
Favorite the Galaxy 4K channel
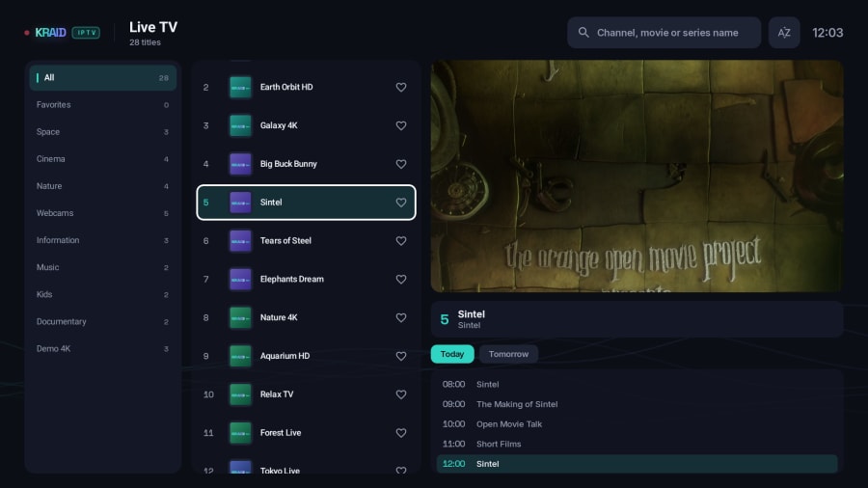tap(401, 125)
